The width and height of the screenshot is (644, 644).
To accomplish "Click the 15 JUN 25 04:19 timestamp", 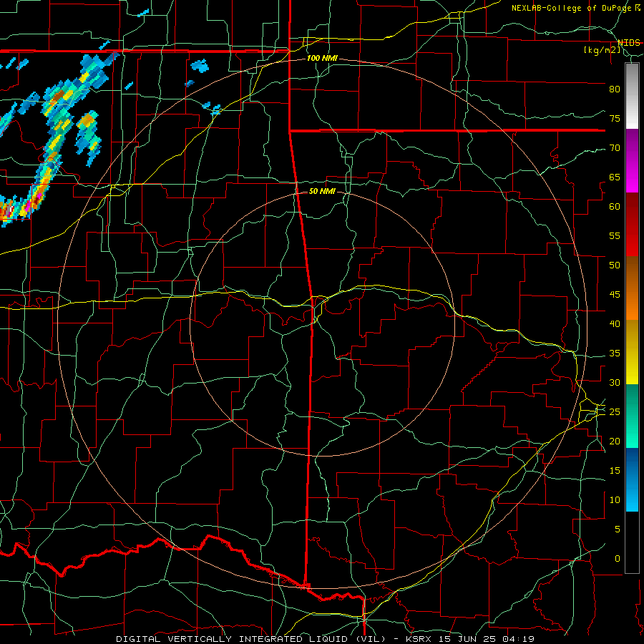I will pos(487,639).
